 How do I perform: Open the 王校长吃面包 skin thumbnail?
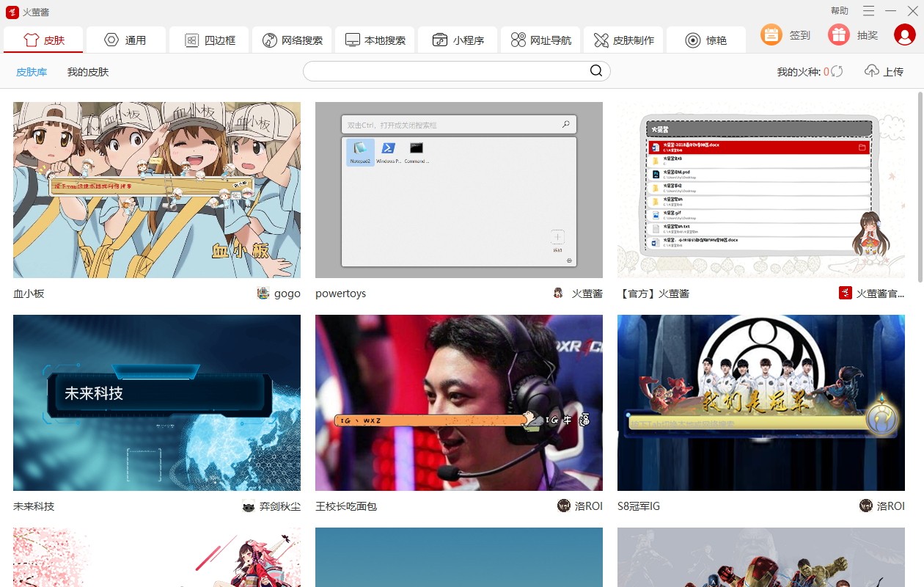coord(459,403)
